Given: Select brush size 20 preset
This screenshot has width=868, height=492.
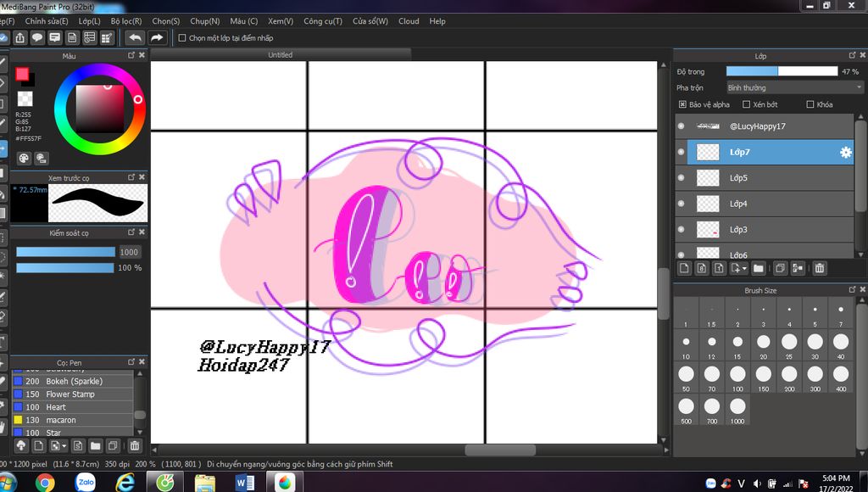Looking at the screenshot, I should 764,346.
